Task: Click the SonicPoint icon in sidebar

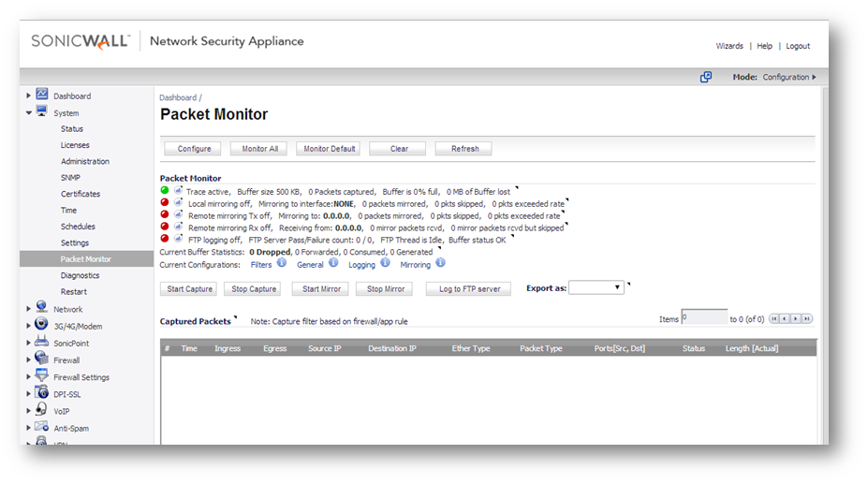Action: (x=42, y=342)
